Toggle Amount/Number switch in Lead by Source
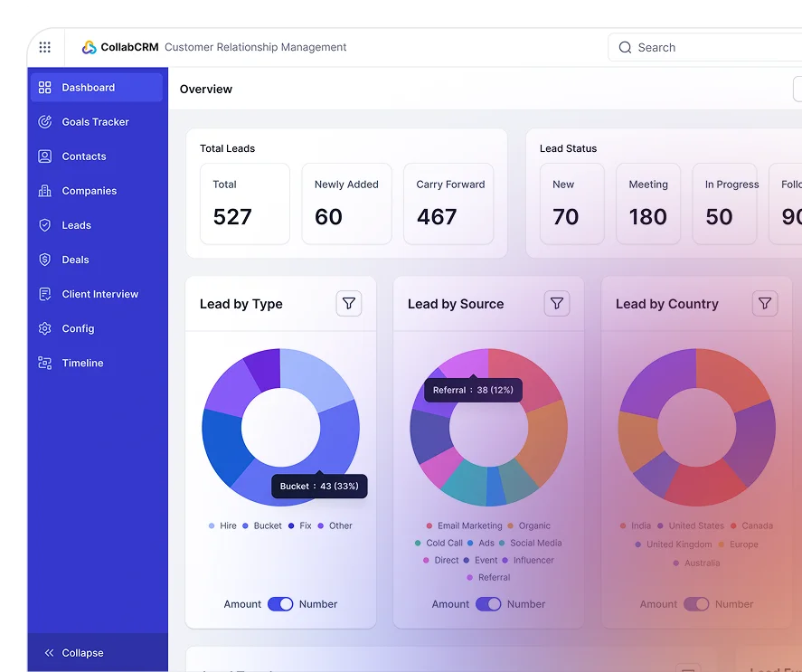The image size is (802, 672). [x=488, y=604]
